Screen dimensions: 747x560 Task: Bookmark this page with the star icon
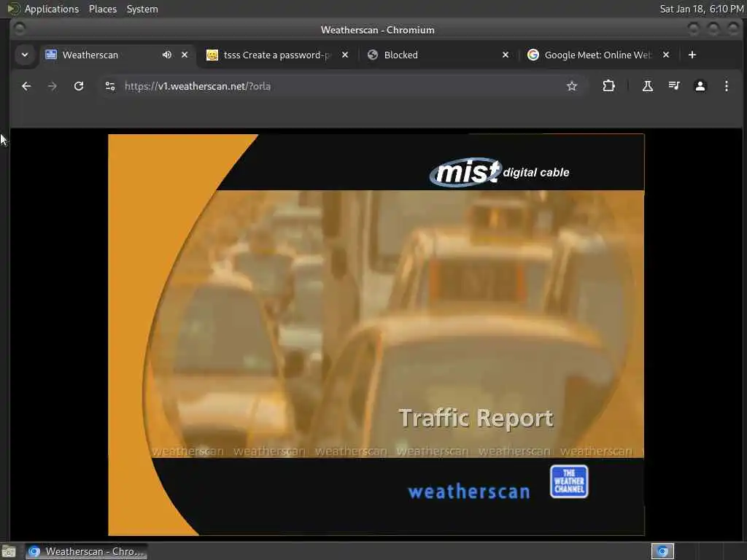tap(572, 86)
